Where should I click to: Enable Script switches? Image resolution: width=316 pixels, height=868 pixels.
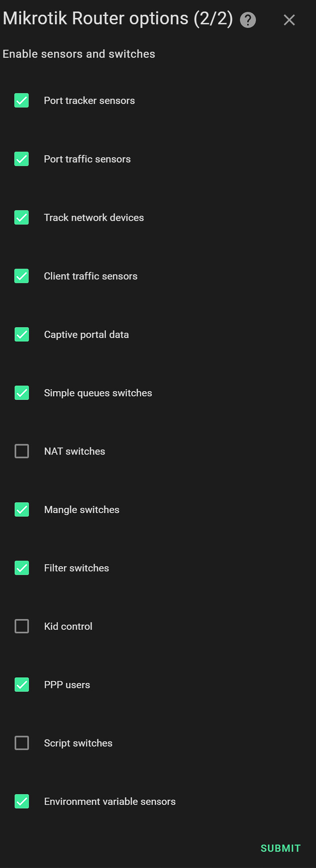click(21, 743)
